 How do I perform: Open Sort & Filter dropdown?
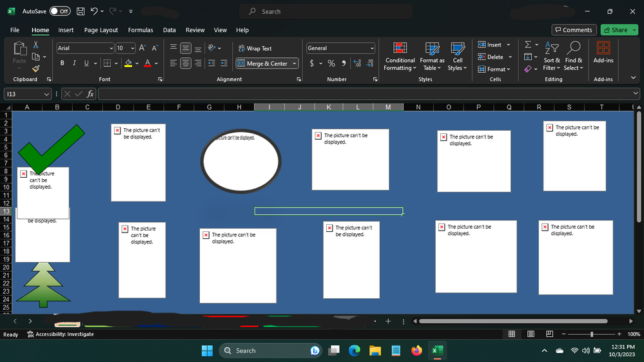[551, 56]
